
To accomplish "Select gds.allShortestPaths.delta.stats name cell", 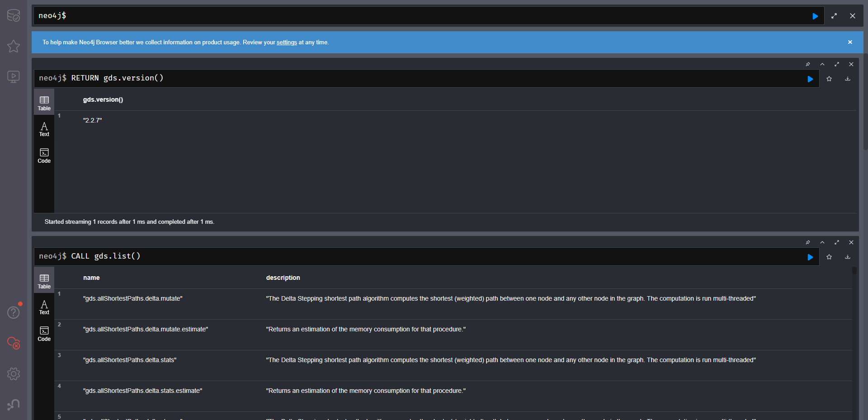I will click(x=130, y=360).
